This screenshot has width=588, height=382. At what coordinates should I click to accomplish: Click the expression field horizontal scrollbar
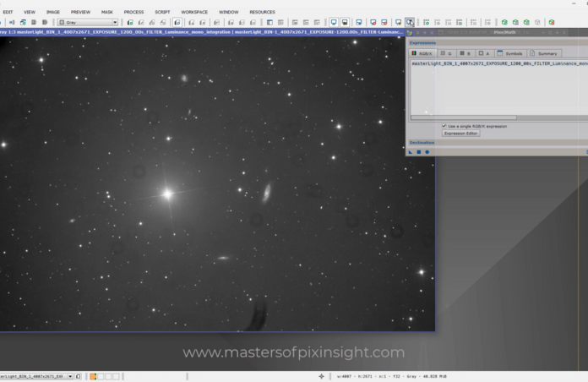(464, 117)
